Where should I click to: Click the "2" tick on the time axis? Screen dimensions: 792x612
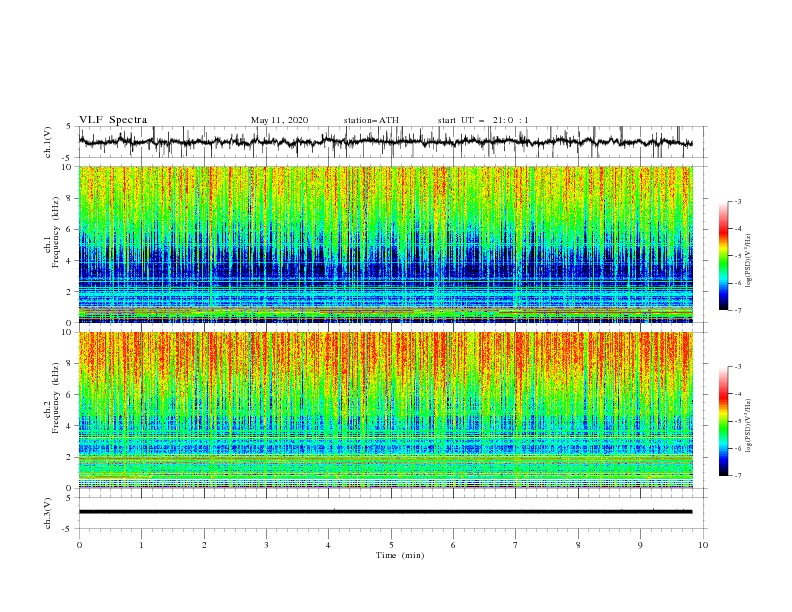coord(204,545)
